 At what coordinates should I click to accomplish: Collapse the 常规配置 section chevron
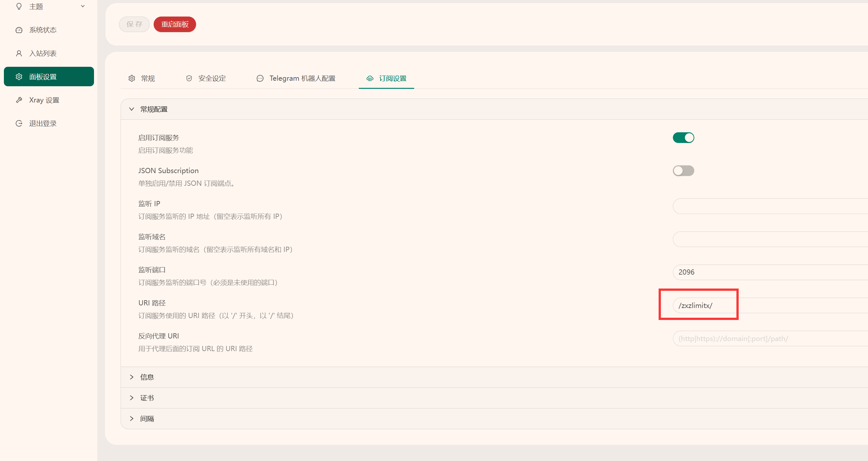(x=132, y=109)
